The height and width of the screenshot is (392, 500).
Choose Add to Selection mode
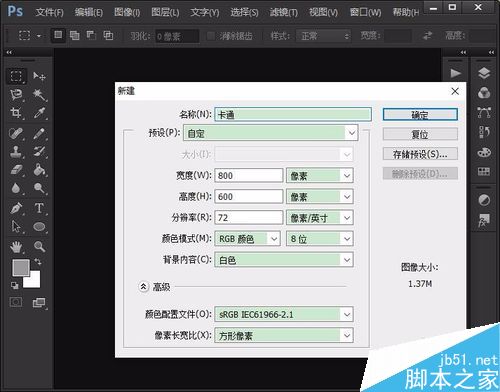coord(75,35)
